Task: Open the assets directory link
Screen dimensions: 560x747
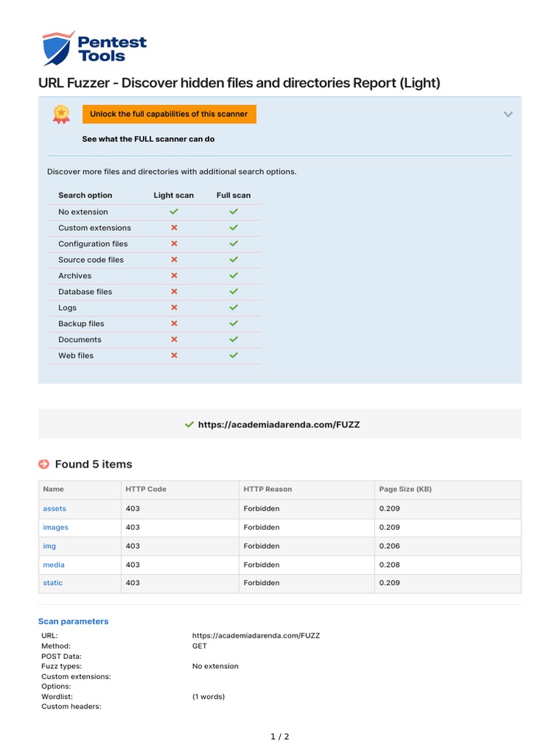Action: [x=55, y=508]
